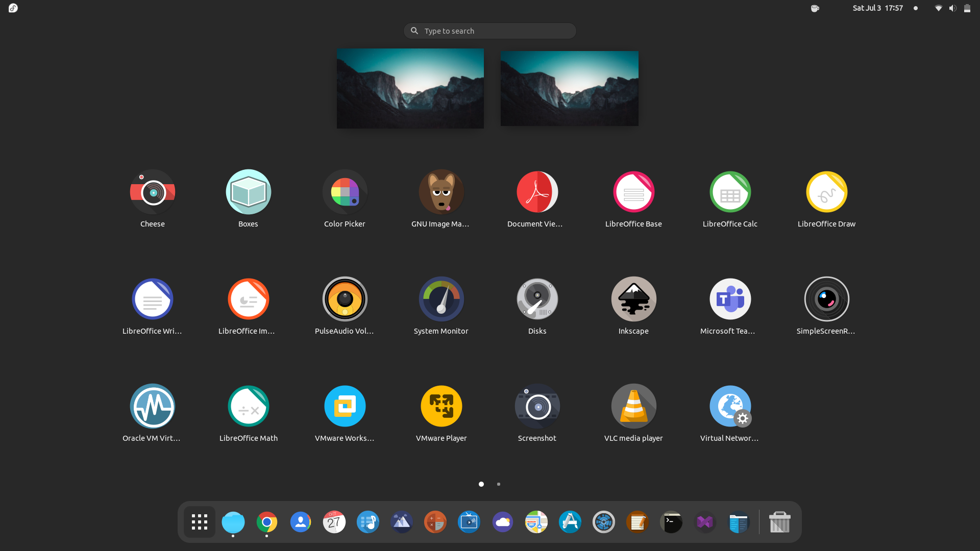Click the Type to search field
The width and height of the screenshot is (980, 551).
tap(490, 31)
